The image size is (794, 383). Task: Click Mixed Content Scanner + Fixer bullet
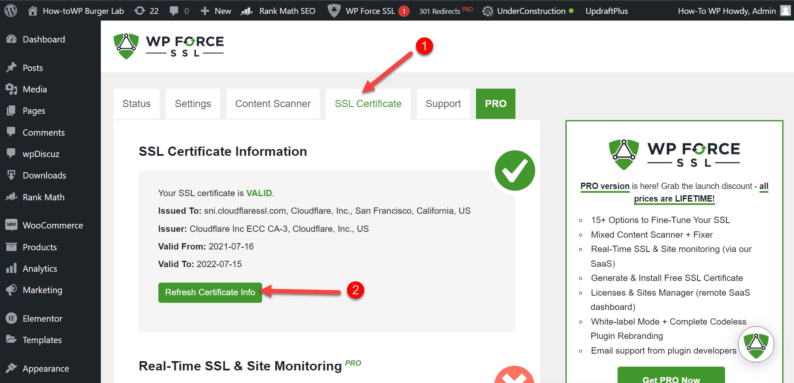tap(652, 235)
